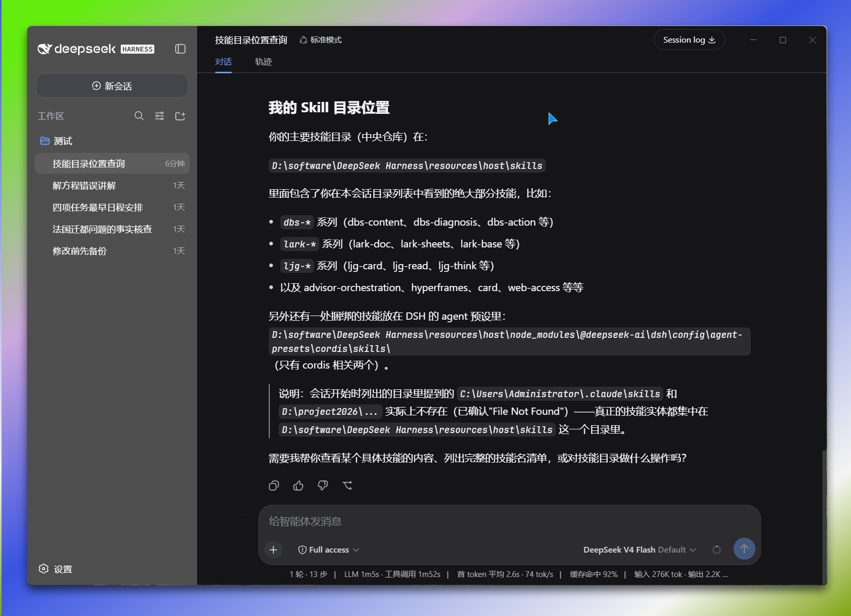Click the agent-presets\cordis\skills path block
This screenshot has width=851, height=616.
(509, 342)
